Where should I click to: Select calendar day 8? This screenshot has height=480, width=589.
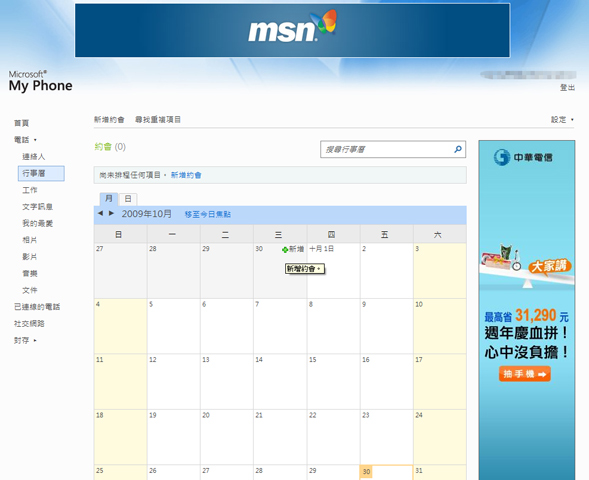coord(334,326)
